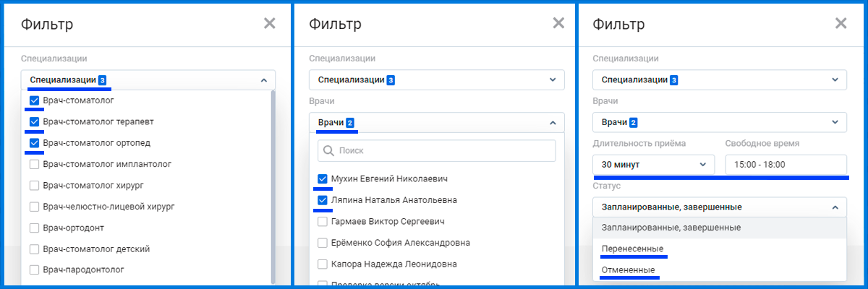Close the right Фильтр panel with X
The height and width of the screenshot is (289, 868).
tap(841, 24)
